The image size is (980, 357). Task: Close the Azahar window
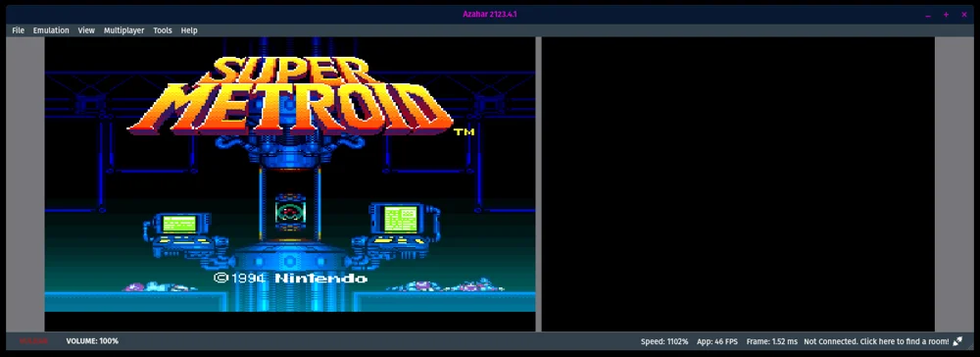pyautogui.click(x=964, y=15)
